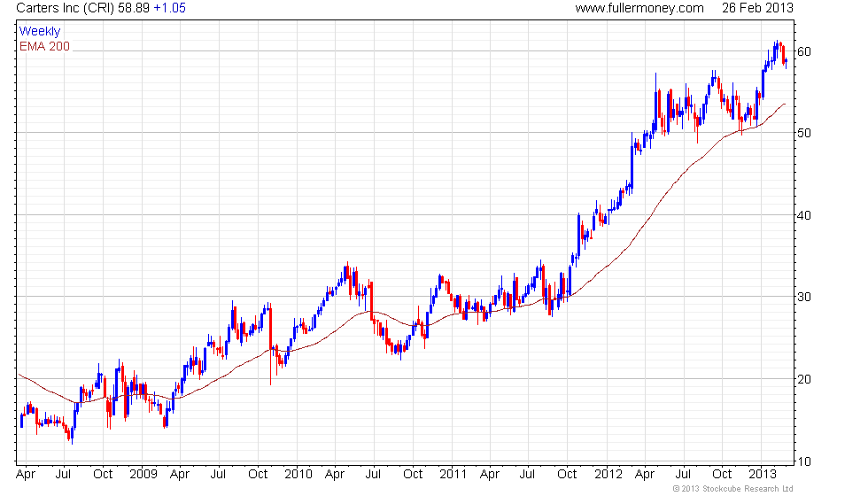Click the y-axis label 20

click(804, 379)
